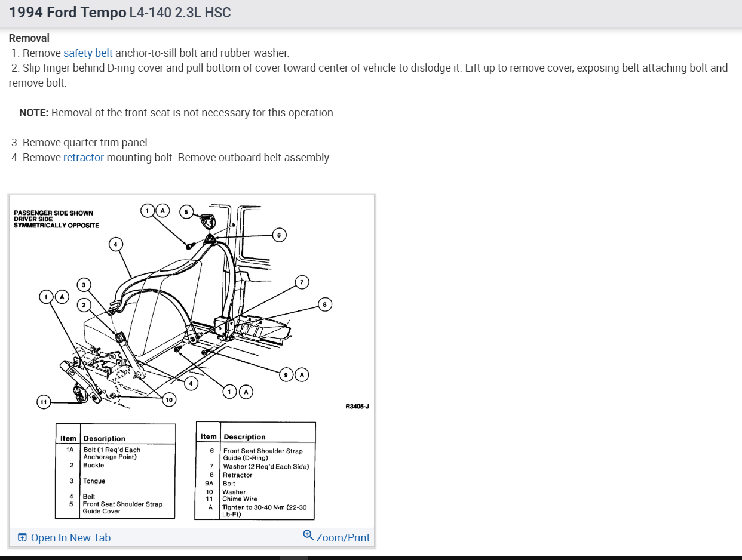Follow the 'retractor' link in step 4
This screenshot has height=560, width=742.
pyautogui.click(x=84, y=158)
